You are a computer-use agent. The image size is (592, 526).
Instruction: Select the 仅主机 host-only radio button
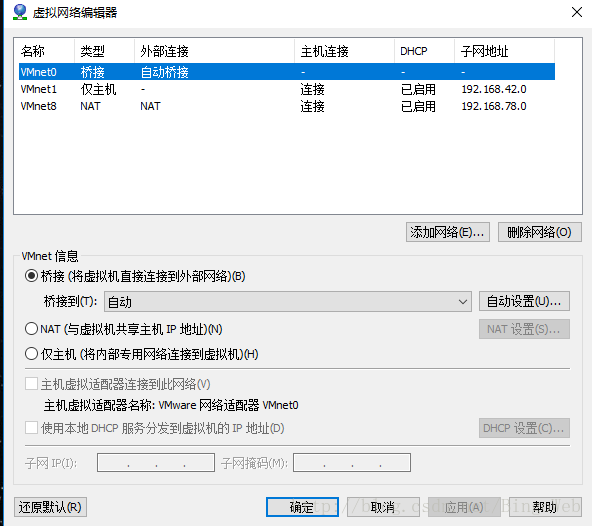pyautogui.click(x=31, y=354)
